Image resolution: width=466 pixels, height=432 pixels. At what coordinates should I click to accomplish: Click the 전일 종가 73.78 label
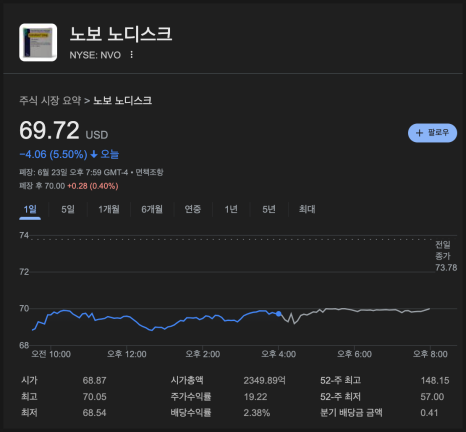446,256
